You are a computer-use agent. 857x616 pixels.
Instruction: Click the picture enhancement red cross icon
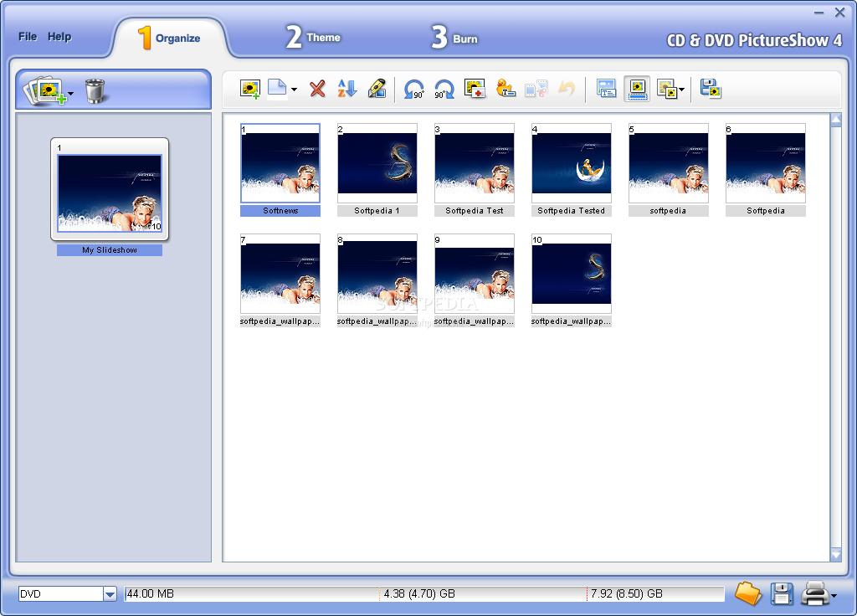click(475, 89)
